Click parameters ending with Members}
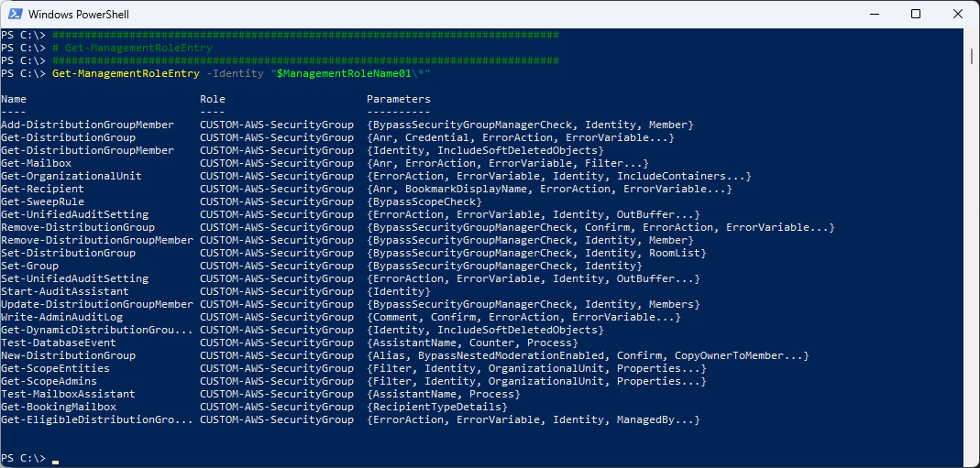 point(534,304)
